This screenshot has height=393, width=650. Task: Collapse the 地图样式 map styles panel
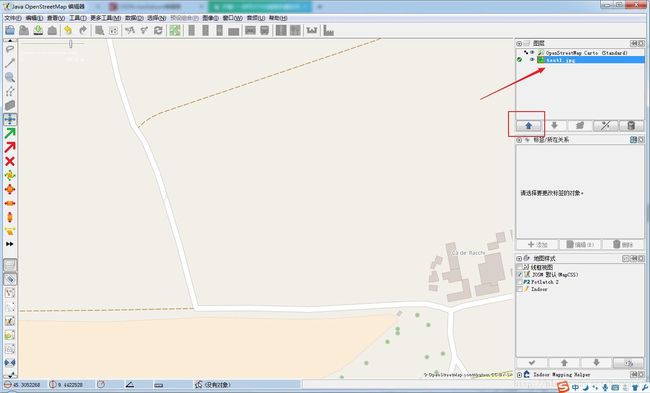pyautogui.click(x=519, y=258)
